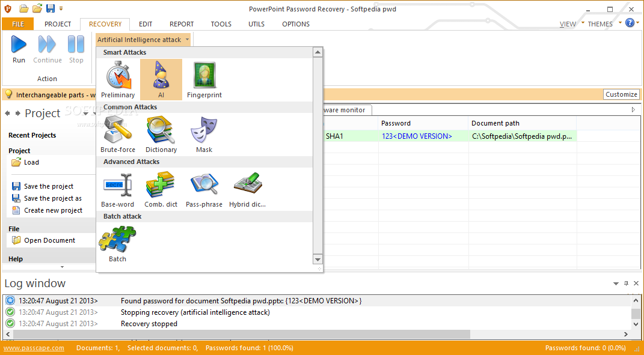
Task: Select the Dictionary attack
Action: (x=161, y=134)
